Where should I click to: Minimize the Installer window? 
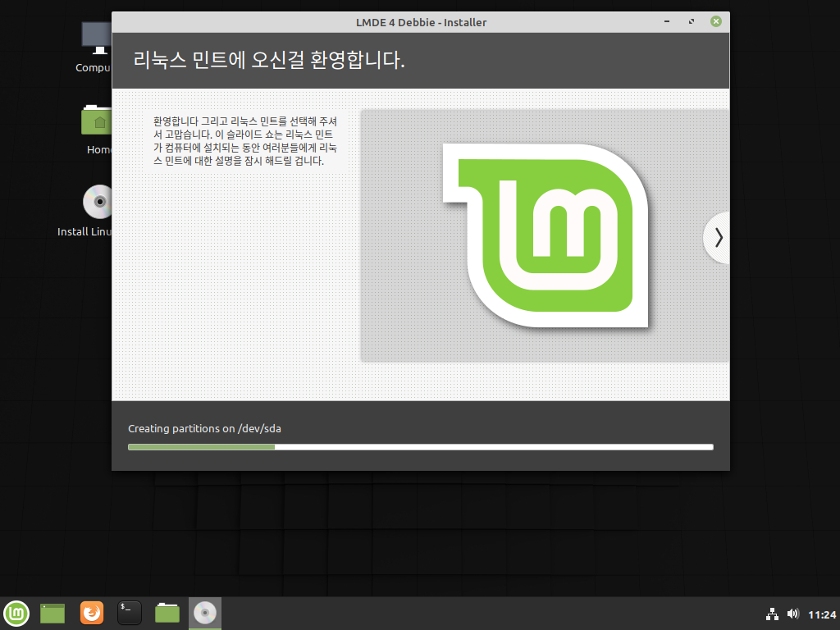[x=667, y=21]
